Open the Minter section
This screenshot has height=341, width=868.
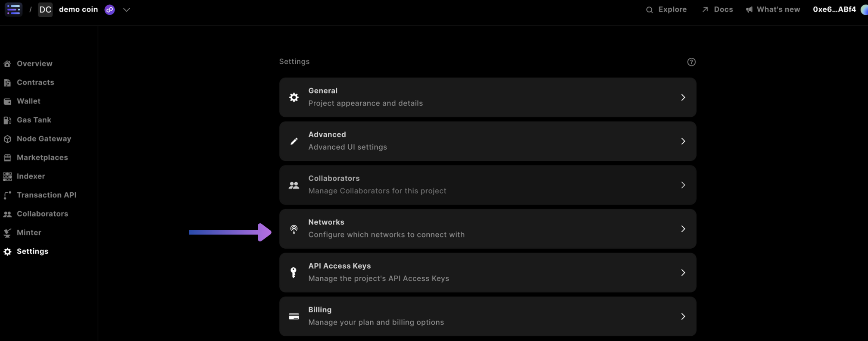pos(28,232)
